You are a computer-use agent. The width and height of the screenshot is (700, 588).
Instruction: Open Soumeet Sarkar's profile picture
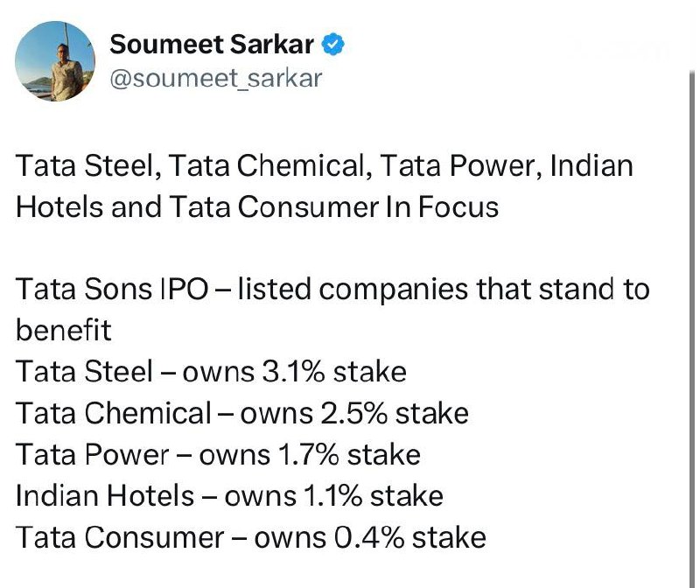coord(56,61)
